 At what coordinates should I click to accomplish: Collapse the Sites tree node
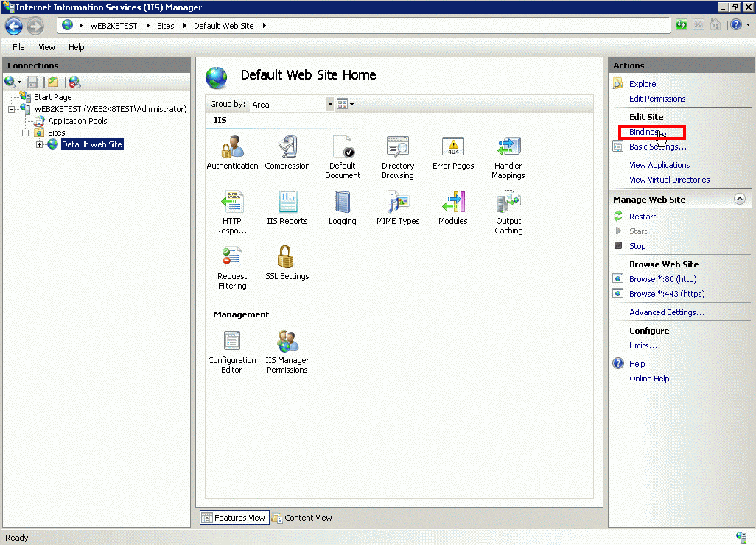coord(26,133)
